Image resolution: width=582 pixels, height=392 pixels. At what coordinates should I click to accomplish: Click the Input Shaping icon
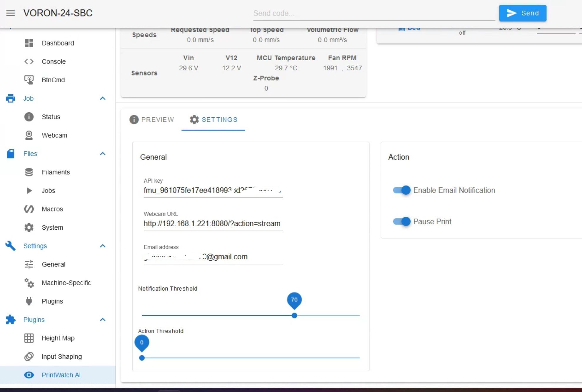click(x=29, y=356)
